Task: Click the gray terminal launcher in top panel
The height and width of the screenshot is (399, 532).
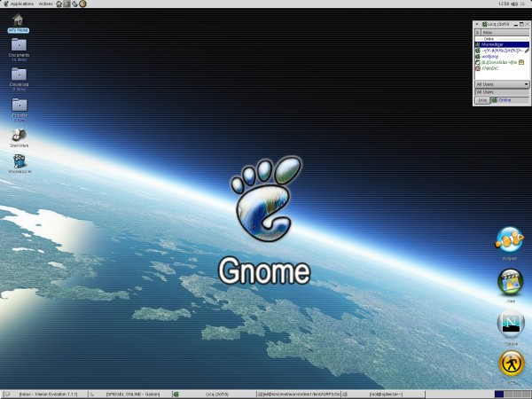Action: point(66,4)
